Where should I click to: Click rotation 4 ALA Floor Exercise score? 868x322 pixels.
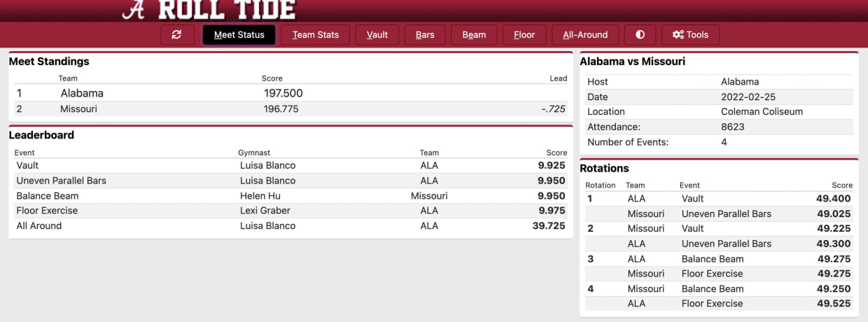[834, 304]
